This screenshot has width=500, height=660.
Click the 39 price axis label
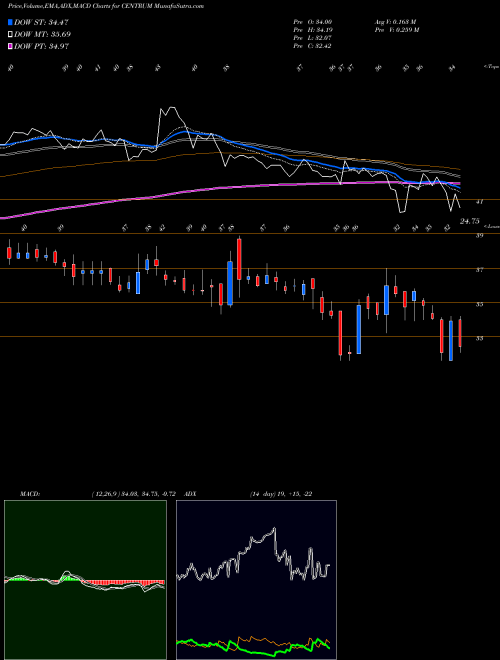coord(479,236)
